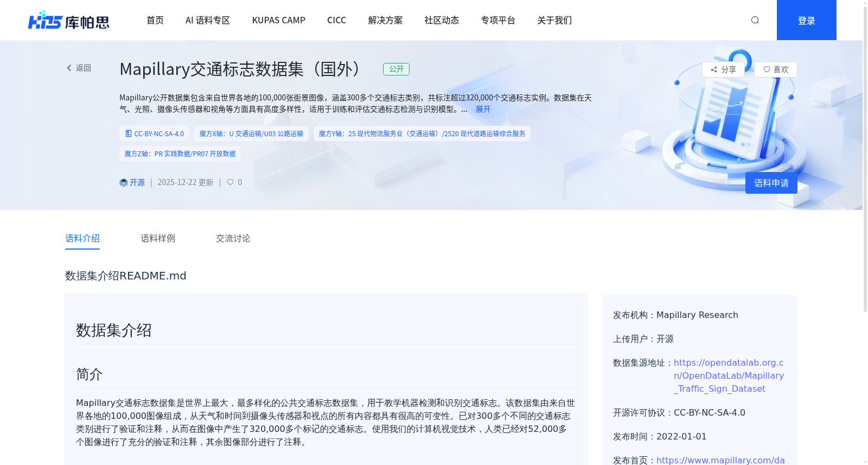Click the '简介' section heading
Viewport: 868px width, 465px height.
pyautogui.click(x=89, y=374)
